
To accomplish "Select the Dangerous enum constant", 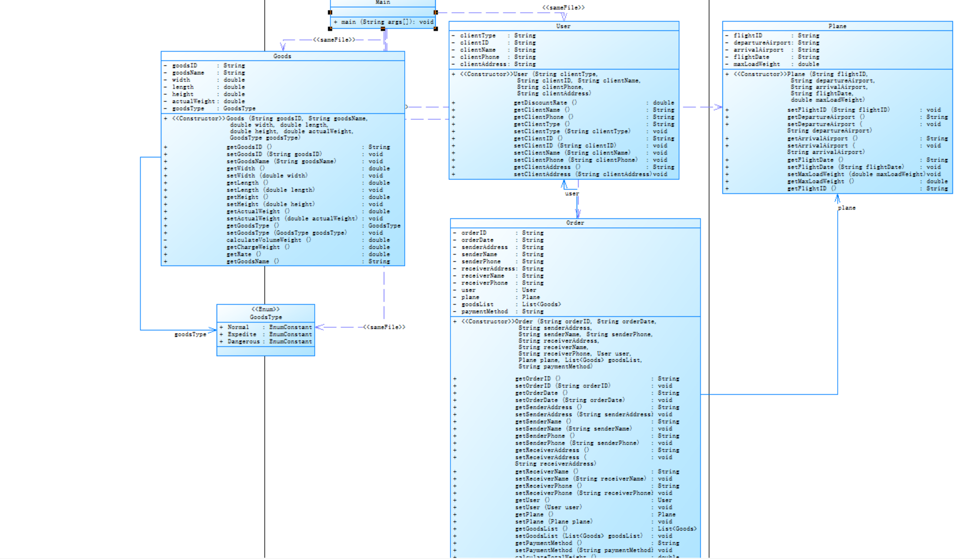I will pyautogui.click(x=243, y=342).
